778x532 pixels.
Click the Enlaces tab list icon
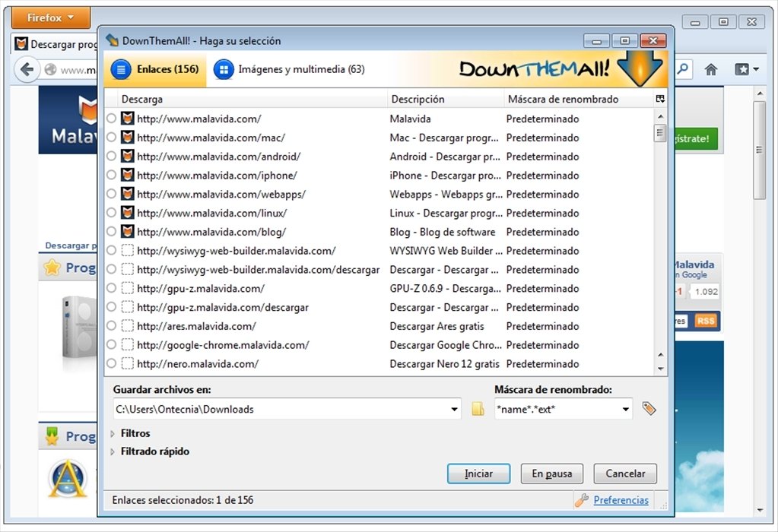[x=121, y=69]
